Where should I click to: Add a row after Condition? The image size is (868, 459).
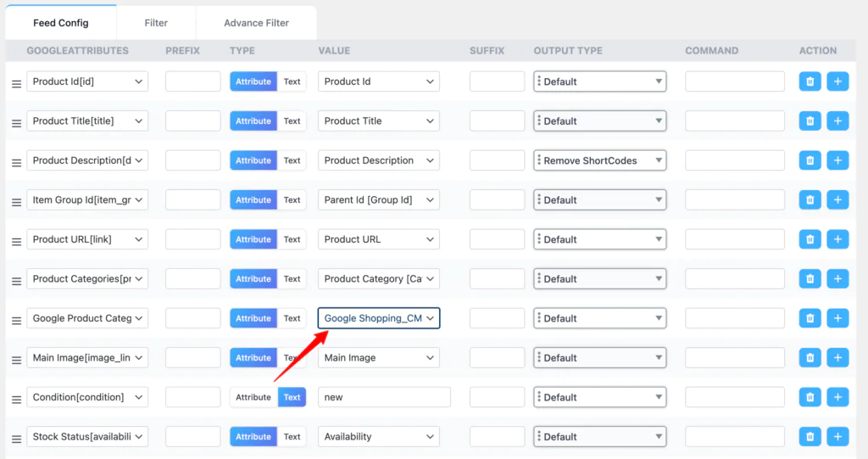[837, 397]
